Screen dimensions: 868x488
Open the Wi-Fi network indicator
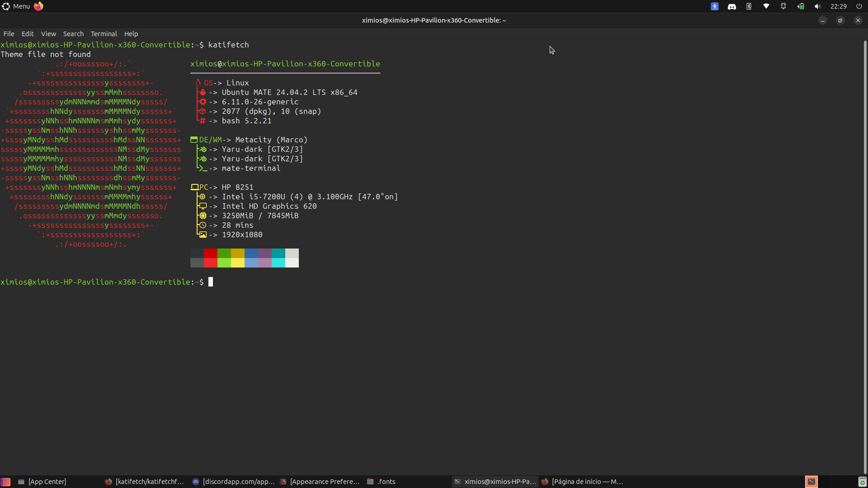[766, 6]
